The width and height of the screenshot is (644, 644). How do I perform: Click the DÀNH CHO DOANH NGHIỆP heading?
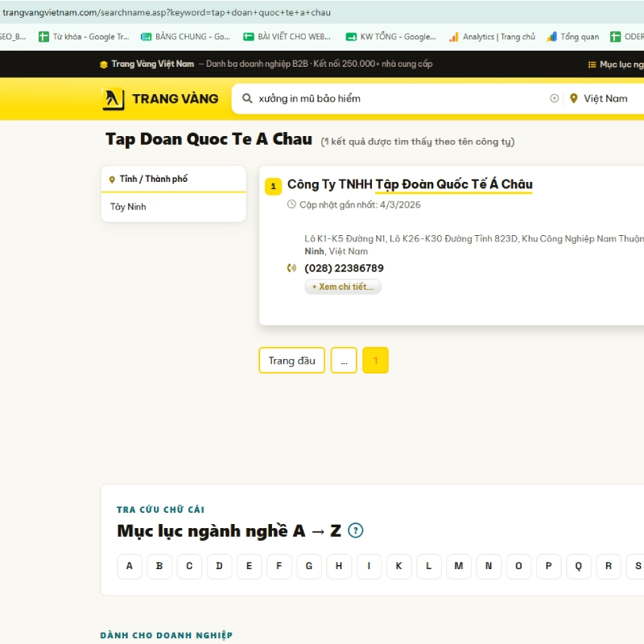[167, 635]
